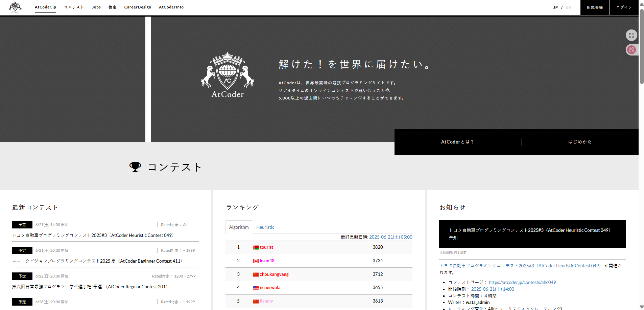Open tourist's profile link
644x310 pixels.
[266, 247]
